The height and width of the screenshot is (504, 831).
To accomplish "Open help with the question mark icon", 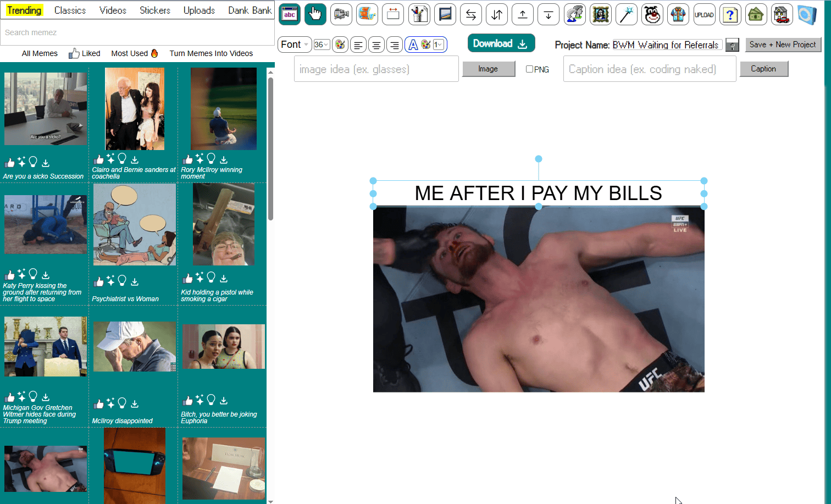I will point(730,14).
